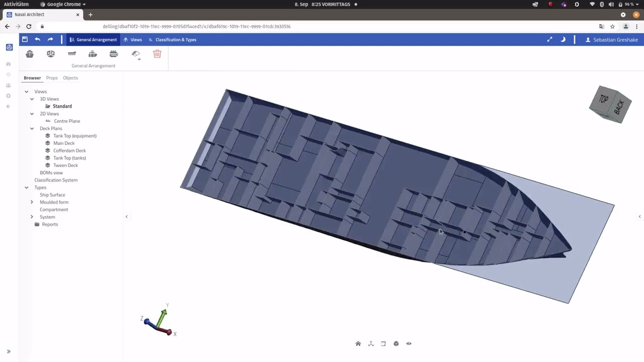Open the system volume indicator
Image resolution: width=644 pixels, height=362 pixels.
(611, 4)
